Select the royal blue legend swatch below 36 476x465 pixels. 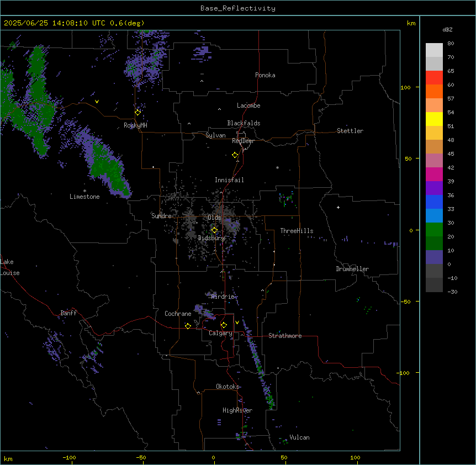point(434,202)
